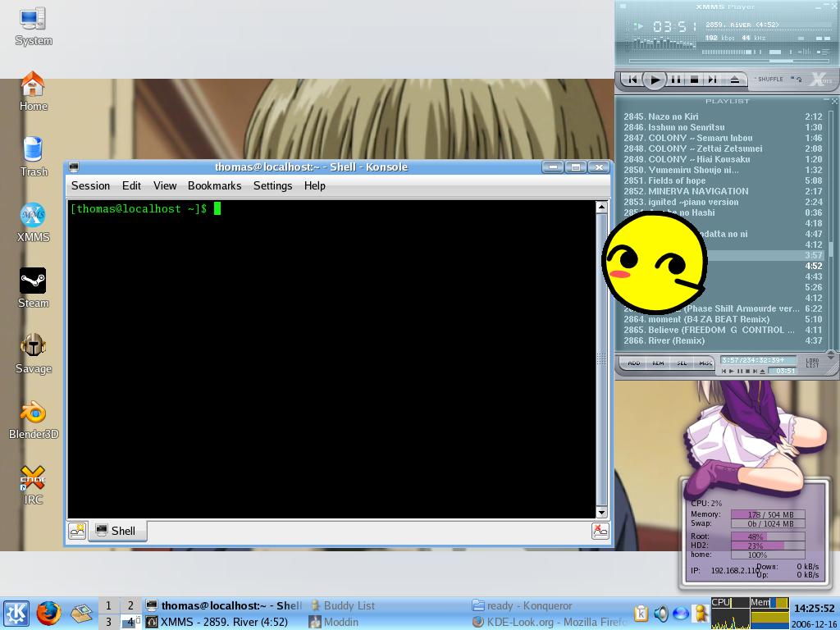Click the Klipper clipboard tray icon
The width and height of the screenshot is (840, 630).
click(641, 614)
